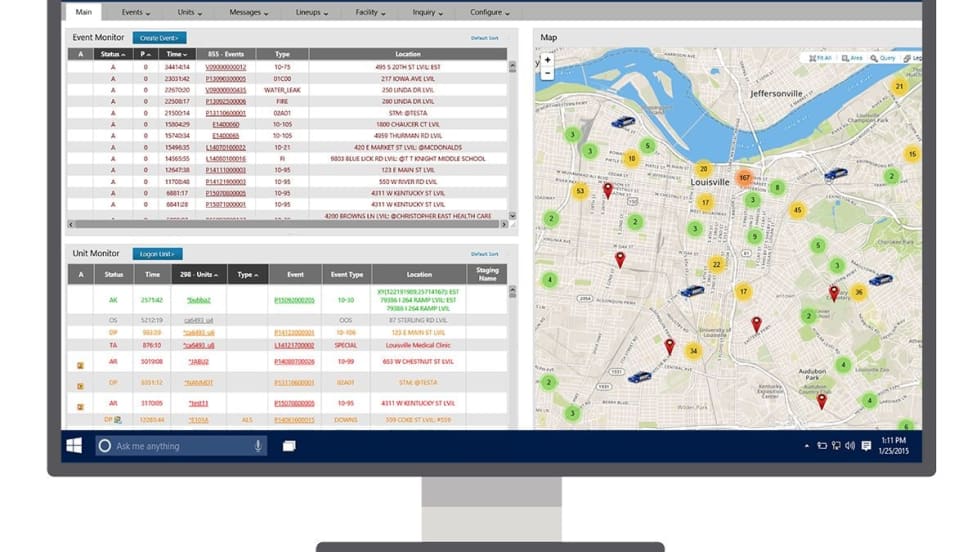Open Task View on the taskbar
980x552 pixels.
click(x=288, y=446)
